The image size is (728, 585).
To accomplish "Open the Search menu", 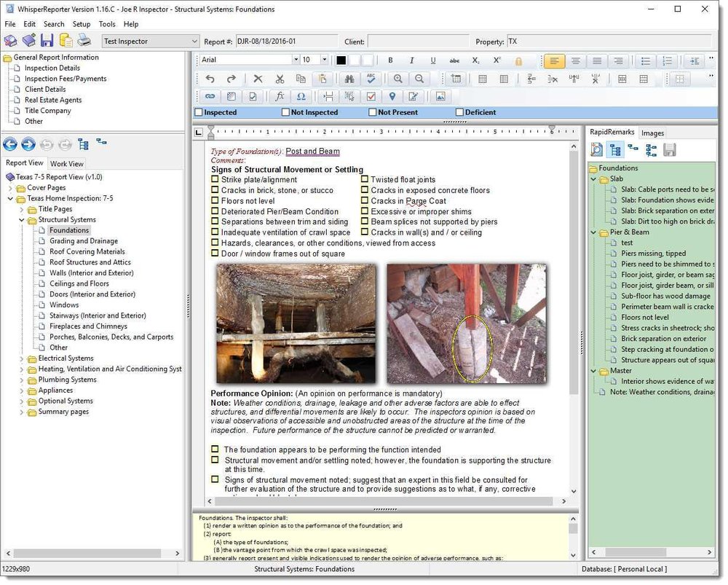I will point(54,24).
